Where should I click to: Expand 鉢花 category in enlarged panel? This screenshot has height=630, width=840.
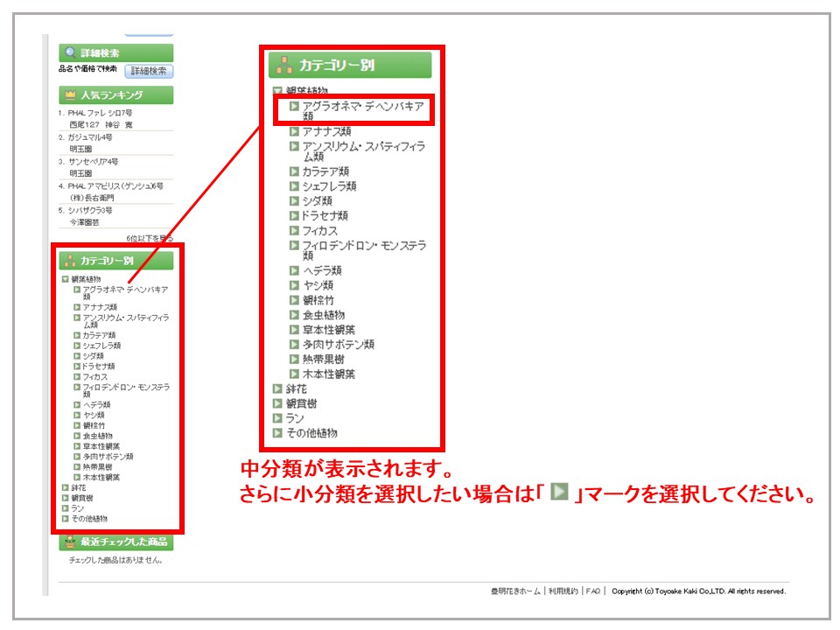click(277, 388)
